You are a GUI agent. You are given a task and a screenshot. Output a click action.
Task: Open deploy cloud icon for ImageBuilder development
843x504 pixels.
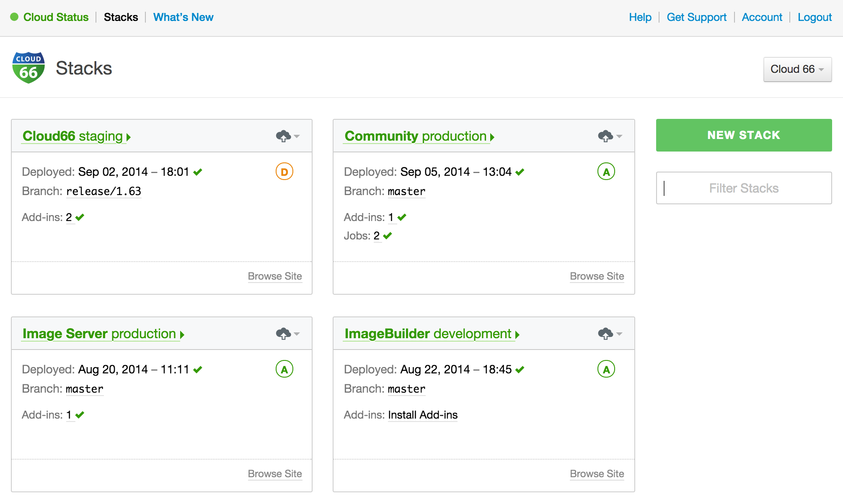[x=605, y=334]
